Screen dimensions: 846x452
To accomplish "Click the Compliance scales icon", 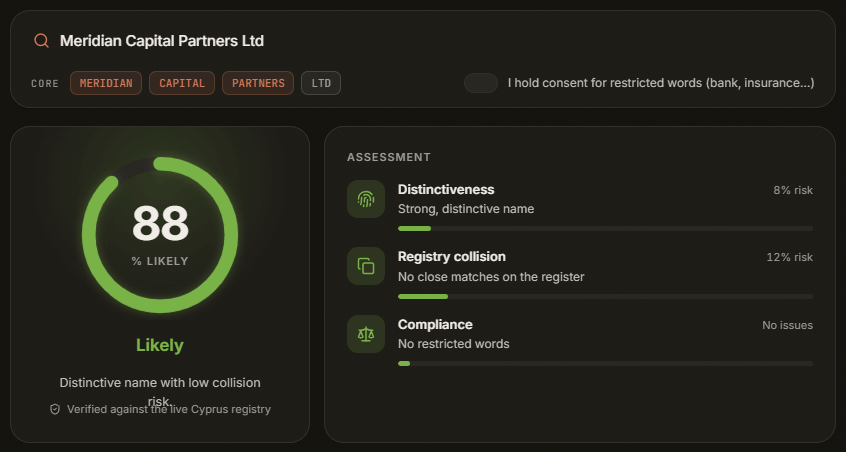I will (366, 334).
